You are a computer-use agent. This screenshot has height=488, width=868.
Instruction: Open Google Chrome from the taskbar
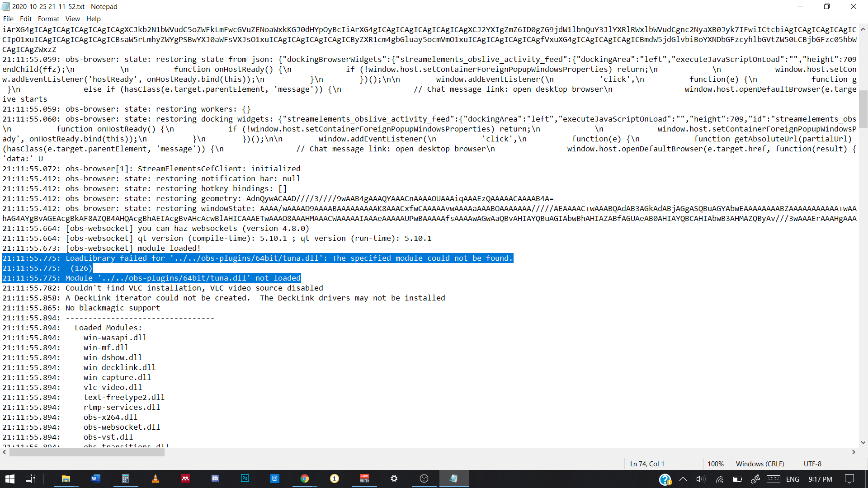point(305,479)
